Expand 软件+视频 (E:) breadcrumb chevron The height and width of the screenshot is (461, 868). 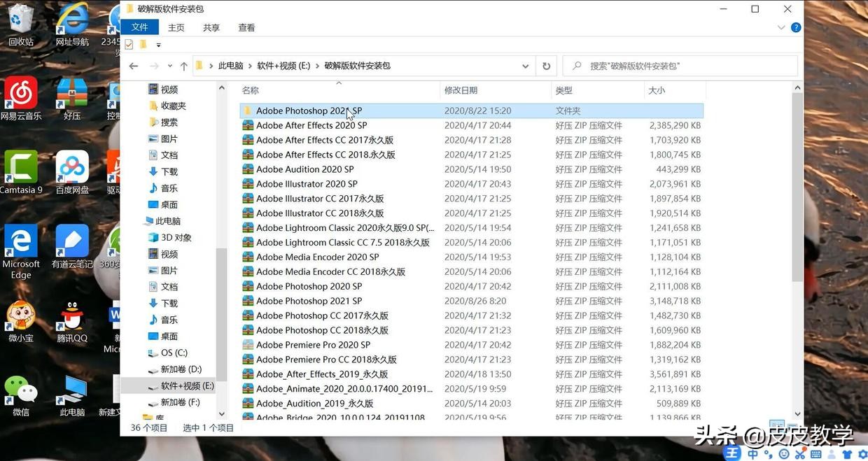tap(317, 66)
